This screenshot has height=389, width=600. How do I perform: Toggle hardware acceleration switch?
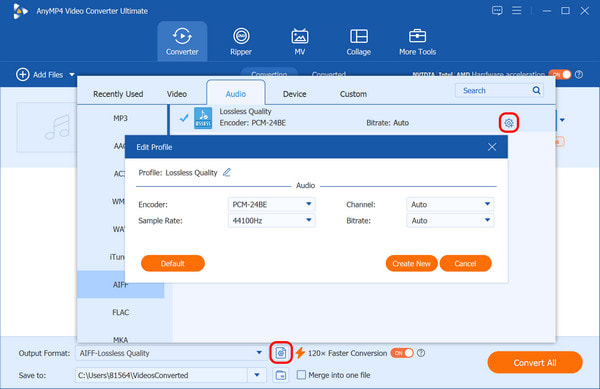pyautogui.click(x=560, y=75)
